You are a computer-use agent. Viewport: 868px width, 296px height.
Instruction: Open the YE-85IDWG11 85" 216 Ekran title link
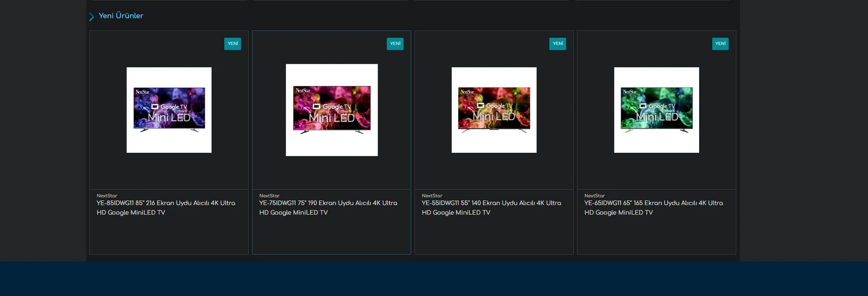(x=166, y=208)
